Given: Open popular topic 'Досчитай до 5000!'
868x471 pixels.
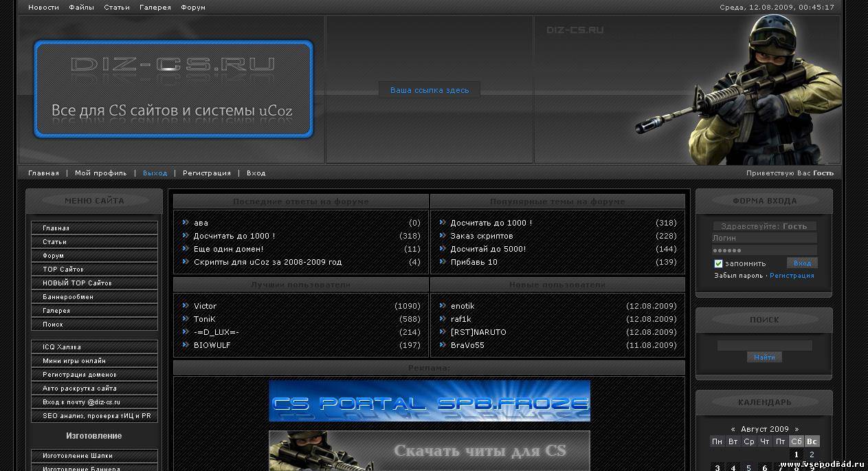Looking at the screenshot, I should point(488,249).
